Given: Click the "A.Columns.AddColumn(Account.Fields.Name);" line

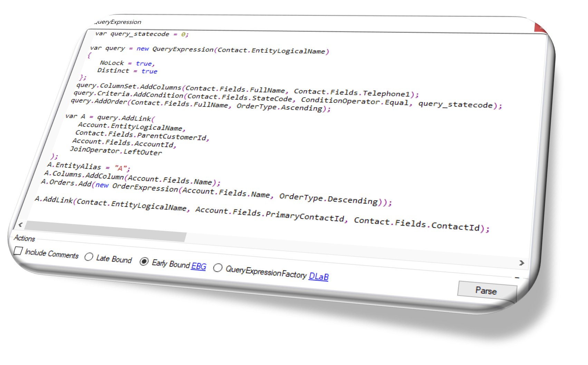Looking at the screenshot, I should [132, 178].
